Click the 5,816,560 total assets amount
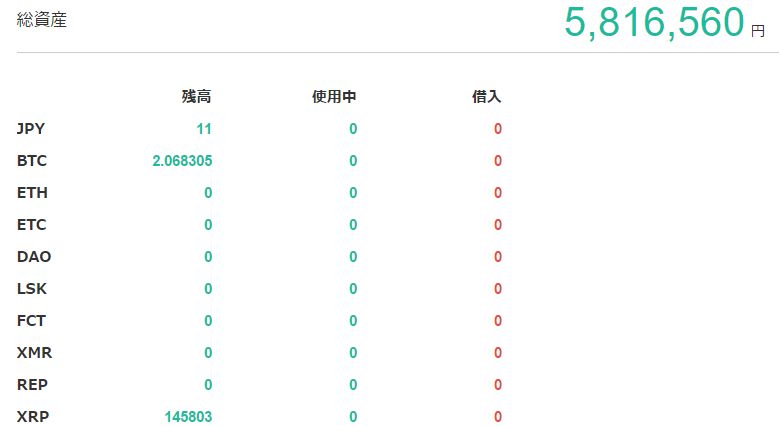 click(654, 22)
